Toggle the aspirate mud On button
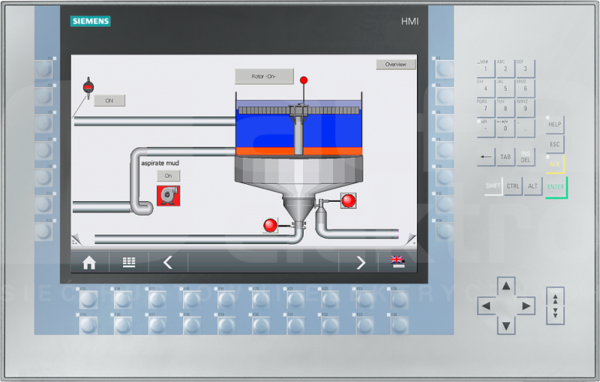600x382 pixels. [168, 176]
